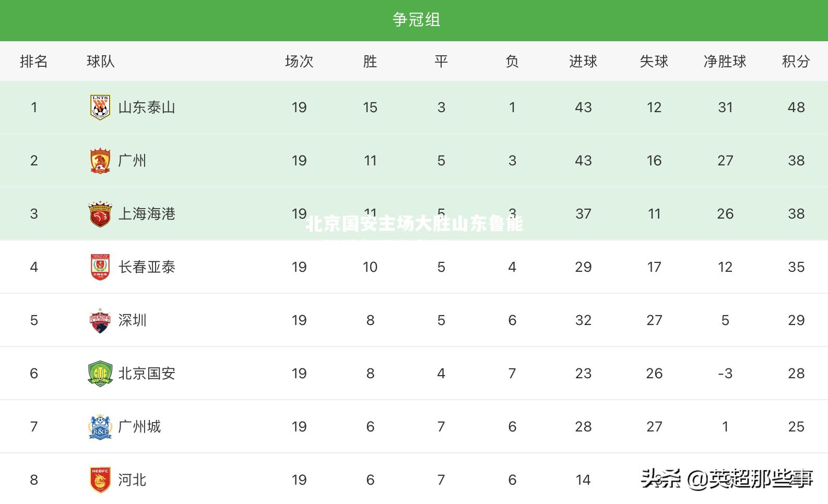828x504 pixels.
Task: Click the Guangzhou team crest icon
Action: (100, 161)
